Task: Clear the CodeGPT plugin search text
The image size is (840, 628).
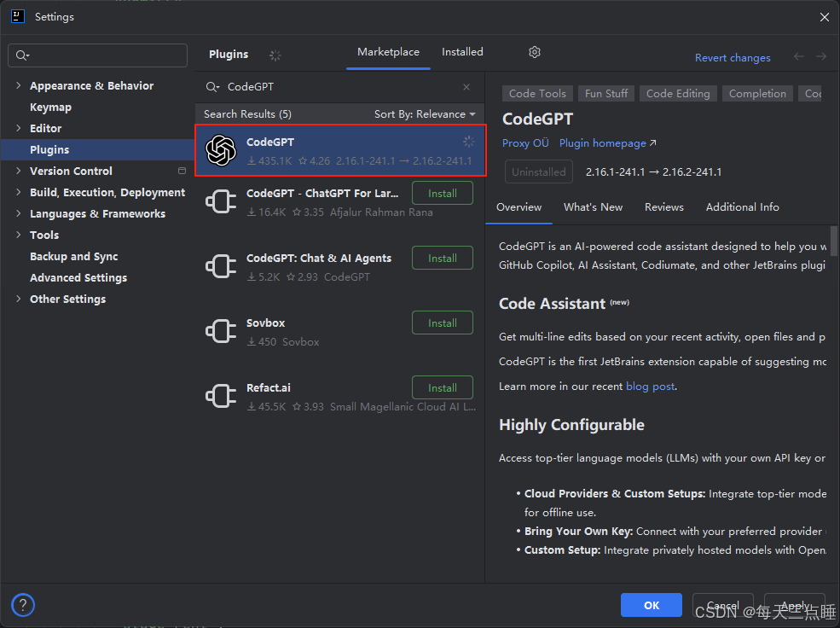Action: tap(466, 87)
